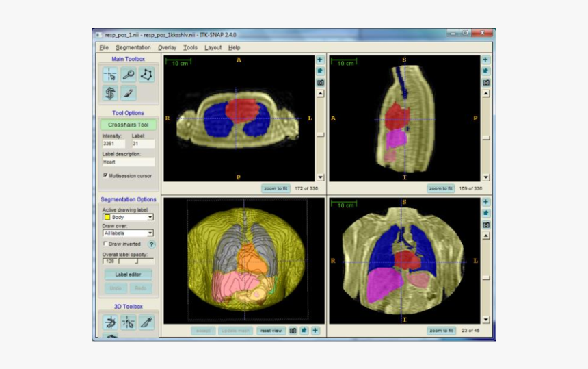Click the sagittal view slice slider handle
The width and height of the screenshot is (588, 369).
485,138
